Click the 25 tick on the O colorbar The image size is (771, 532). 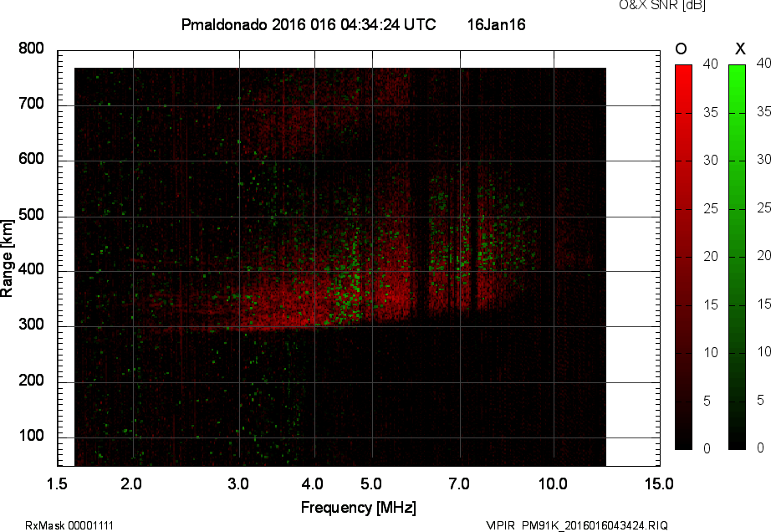tap(711, 209)
